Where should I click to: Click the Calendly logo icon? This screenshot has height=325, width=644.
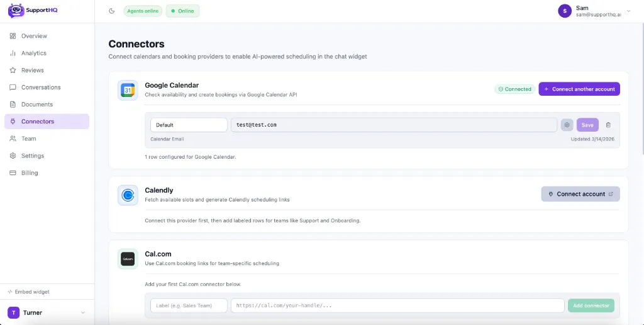[128, 195]
